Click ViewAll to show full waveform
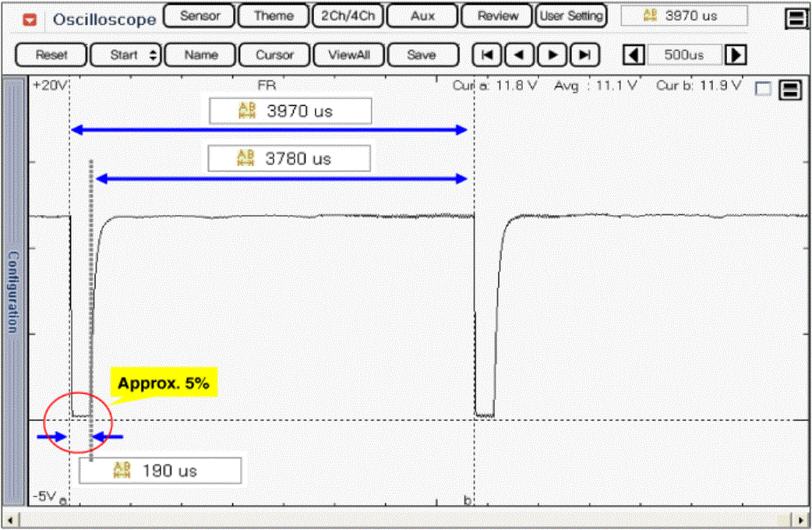The width and height of the screenshot is (812, 530). (348, 55)
